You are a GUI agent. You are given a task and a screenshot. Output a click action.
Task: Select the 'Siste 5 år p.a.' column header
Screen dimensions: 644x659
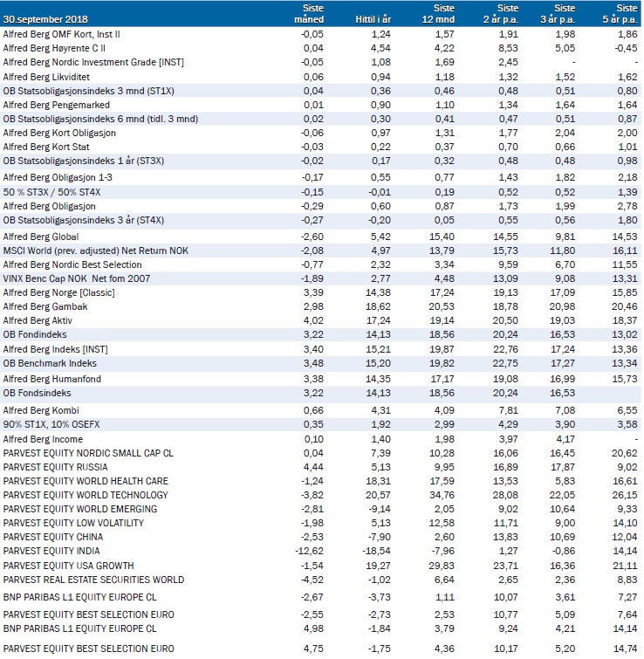coord(620,13)
